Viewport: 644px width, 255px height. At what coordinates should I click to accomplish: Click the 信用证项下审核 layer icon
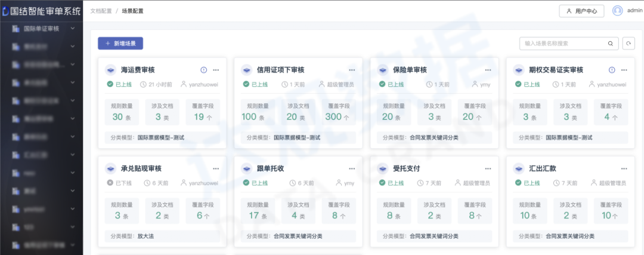[x=246, y=70]
